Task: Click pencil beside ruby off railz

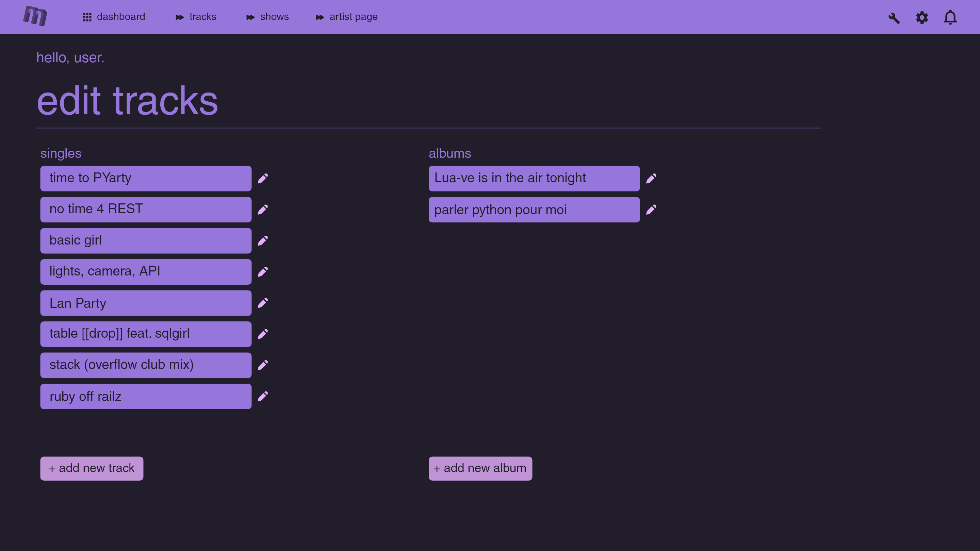Action: pyautogui.click(x=262, y=396)
